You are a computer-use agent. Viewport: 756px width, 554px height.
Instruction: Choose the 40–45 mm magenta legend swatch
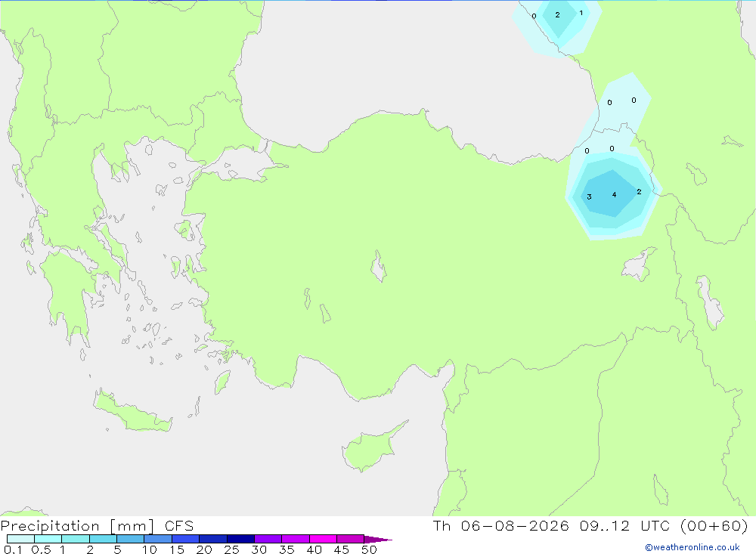click(x=323, y=539)
